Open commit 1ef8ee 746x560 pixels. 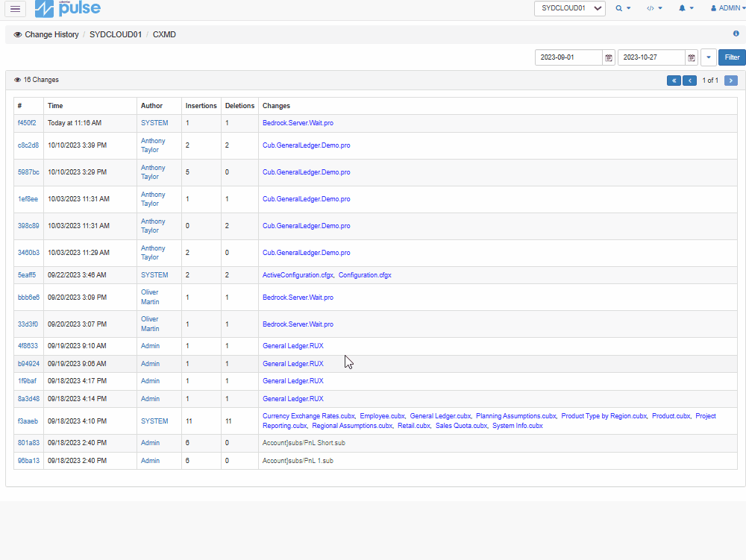click(28, 198)
